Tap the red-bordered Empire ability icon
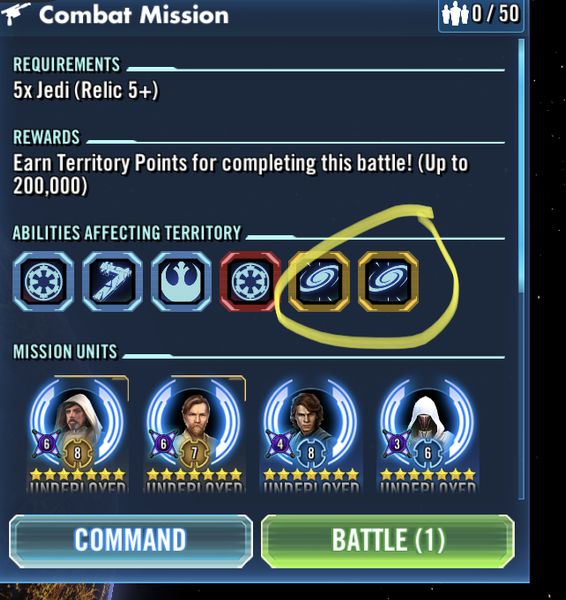This screenshot has height=600, width=566. 250,281
